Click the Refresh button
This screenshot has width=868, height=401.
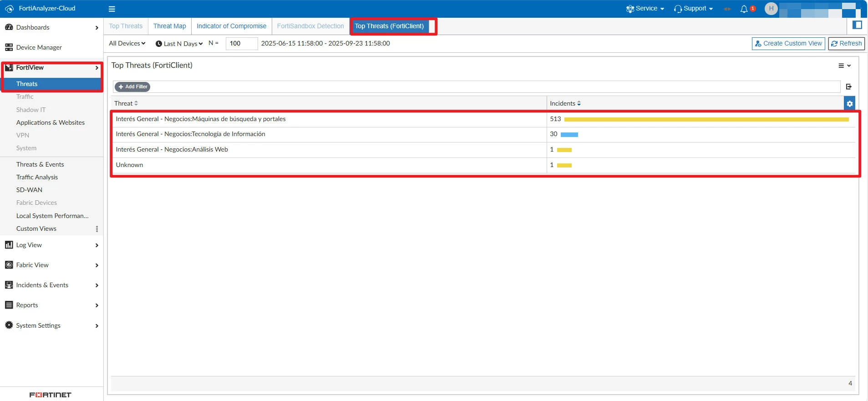(x=847, y=44)
